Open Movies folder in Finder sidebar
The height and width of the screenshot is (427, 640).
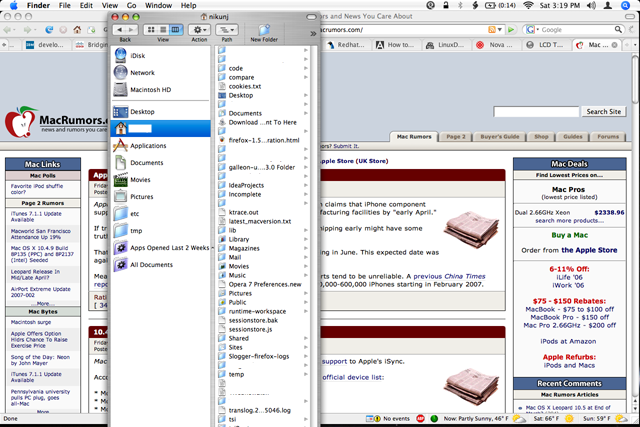point(140,180)
